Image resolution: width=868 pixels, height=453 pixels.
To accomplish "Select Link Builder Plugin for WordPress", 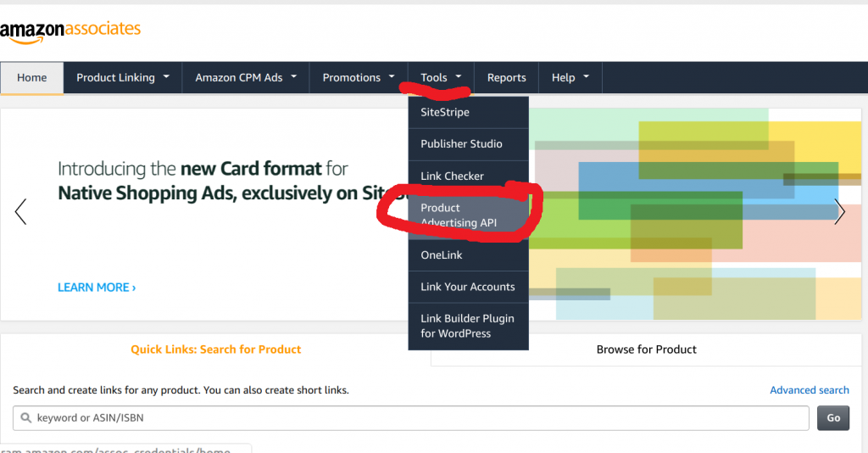I will coord(468,327).
